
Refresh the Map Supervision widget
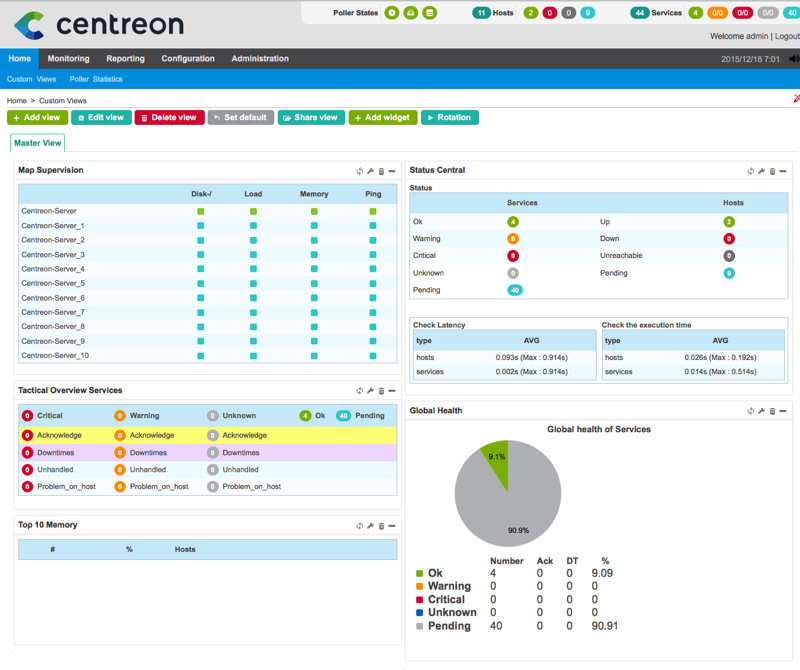pyautogui.click(x=359, y=171)
